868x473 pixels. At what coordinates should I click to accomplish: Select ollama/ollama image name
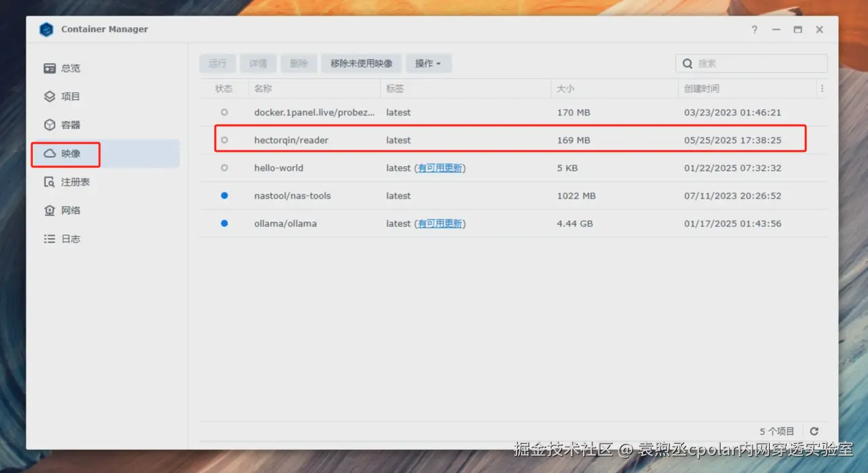point(285,224)
